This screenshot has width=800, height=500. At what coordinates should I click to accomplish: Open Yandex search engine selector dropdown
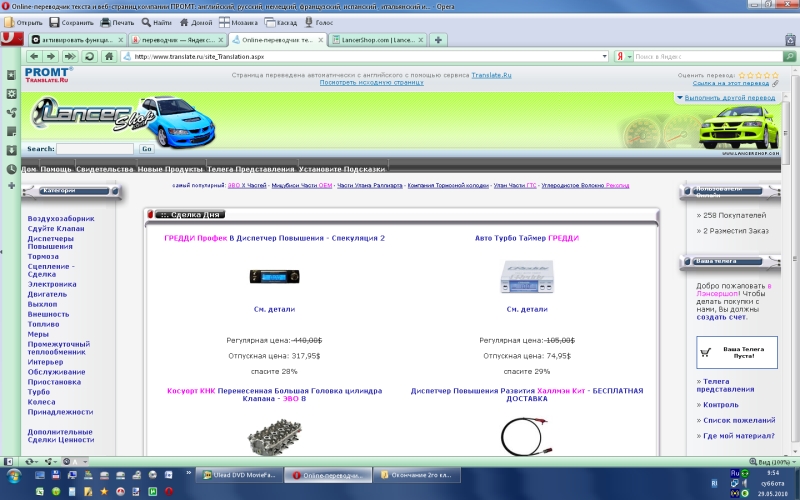point(623,56)
